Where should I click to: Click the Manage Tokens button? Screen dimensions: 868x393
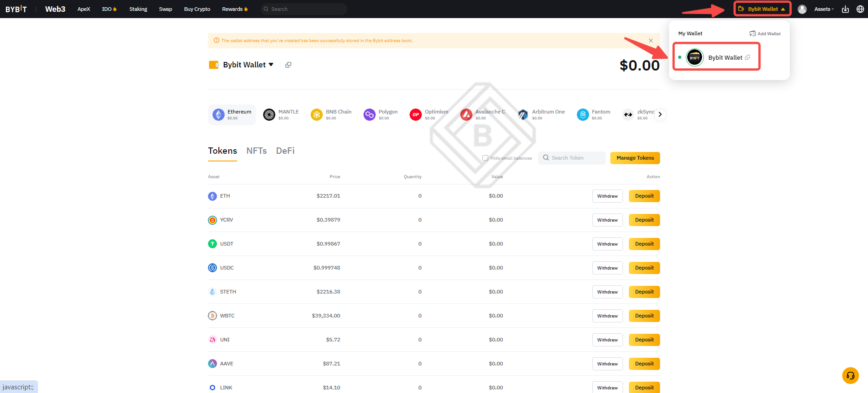click(635, 158)
